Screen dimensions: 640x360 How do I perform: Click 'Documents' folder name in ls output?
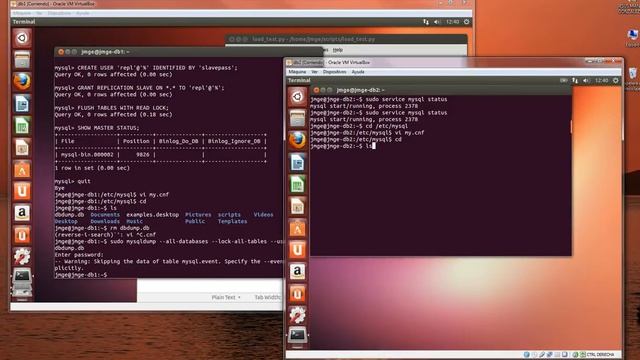click(x=105, y=215)
